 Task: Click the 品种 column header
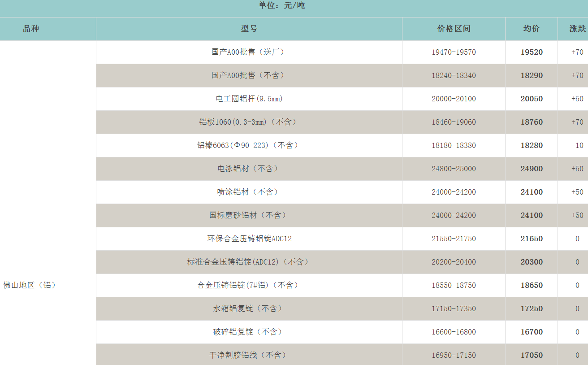click(31, 29)
